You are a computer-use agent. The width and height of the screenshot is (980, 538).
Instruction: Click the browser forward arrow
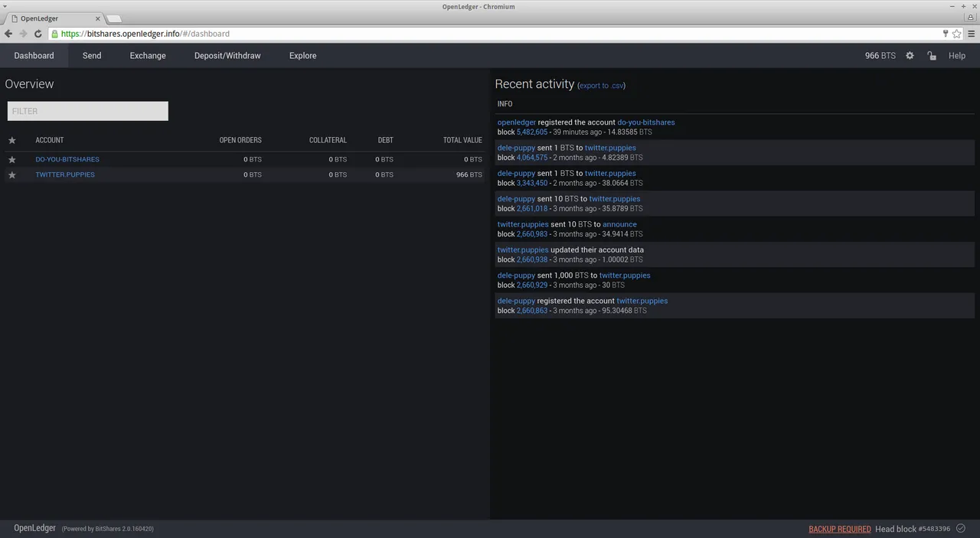pos(23,34)
